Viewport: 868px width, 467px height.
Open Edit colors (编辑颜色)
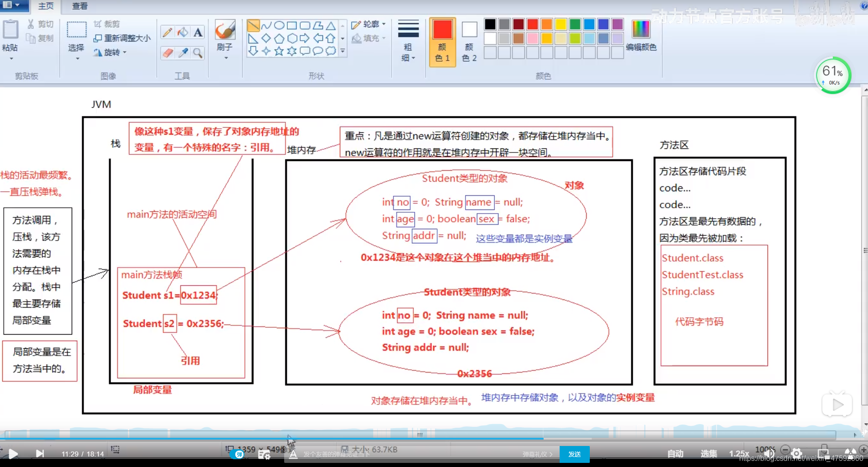tap(641, 36)
